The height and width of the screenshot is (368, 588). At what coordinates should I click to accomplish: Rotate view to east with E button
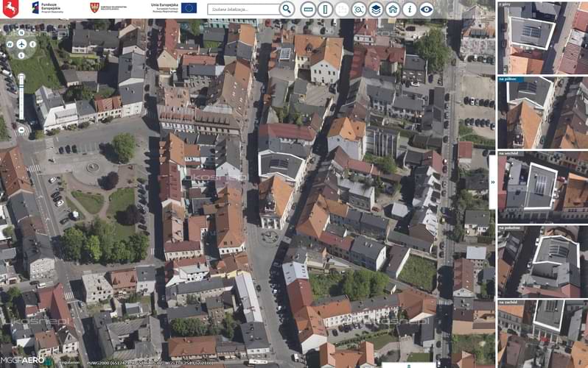pos(33,44)
